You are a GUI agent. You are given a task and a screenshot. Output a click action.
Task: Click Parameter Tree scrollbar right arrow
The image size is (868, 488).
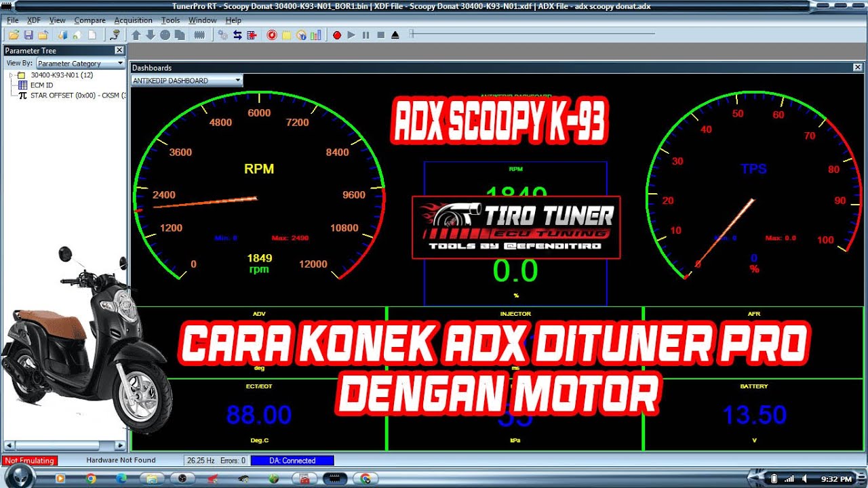121,445
